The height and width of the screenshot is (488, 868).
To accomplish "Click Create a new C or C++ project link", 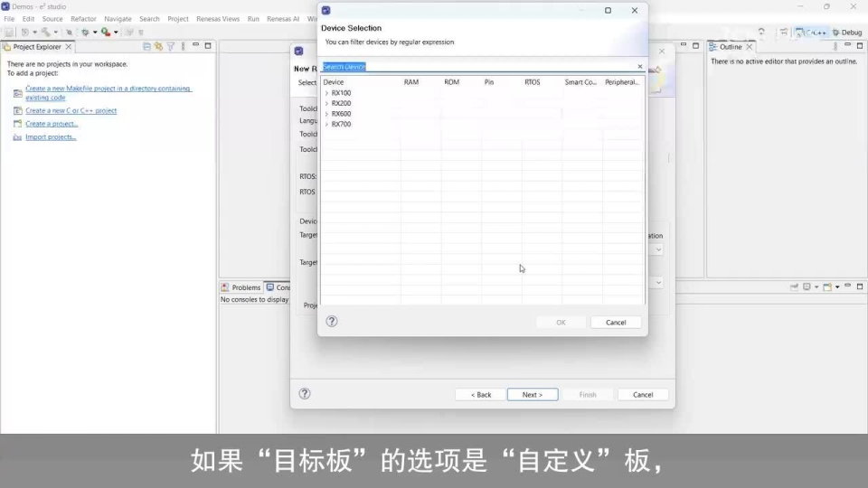I will [71, 110].
